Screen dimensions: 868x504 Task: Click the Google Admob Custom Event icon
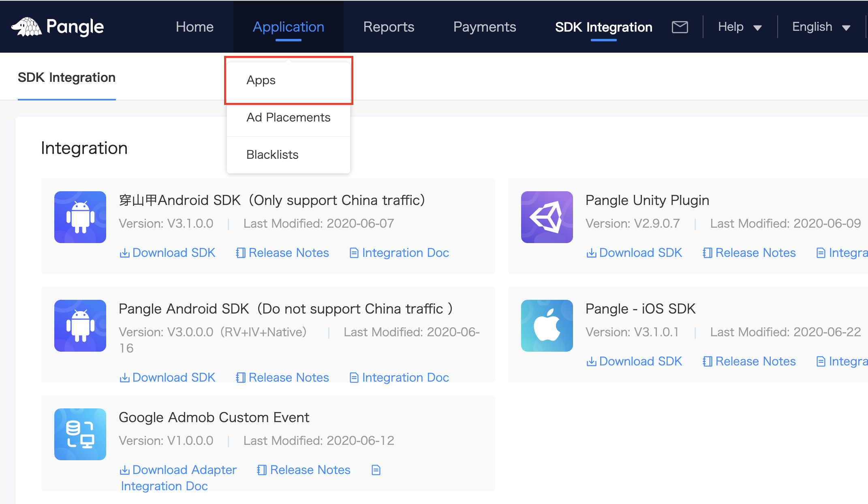[80, 434]
